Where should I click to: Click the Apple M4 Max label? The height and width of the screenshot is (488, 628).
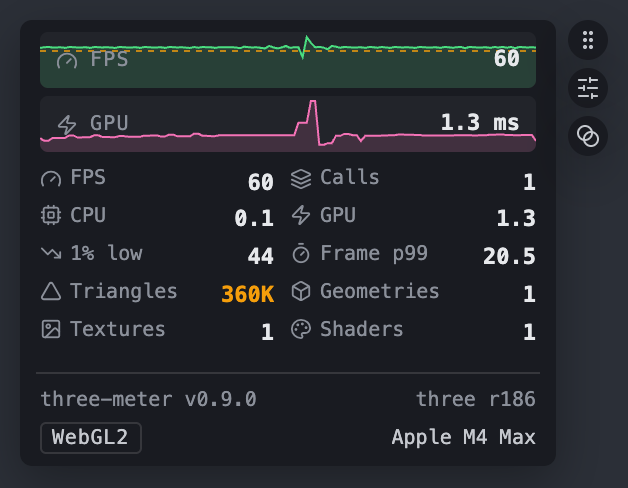coord(463,437)
